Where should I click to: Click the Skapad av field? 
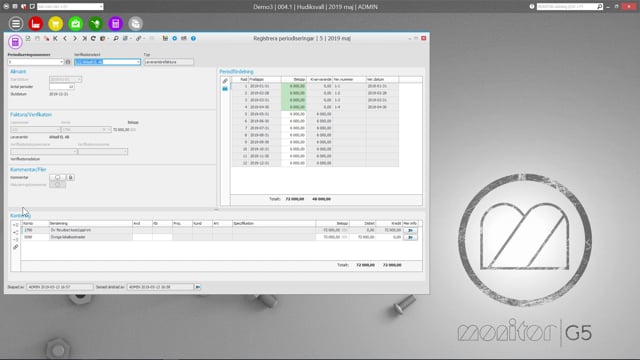point(60,287)
